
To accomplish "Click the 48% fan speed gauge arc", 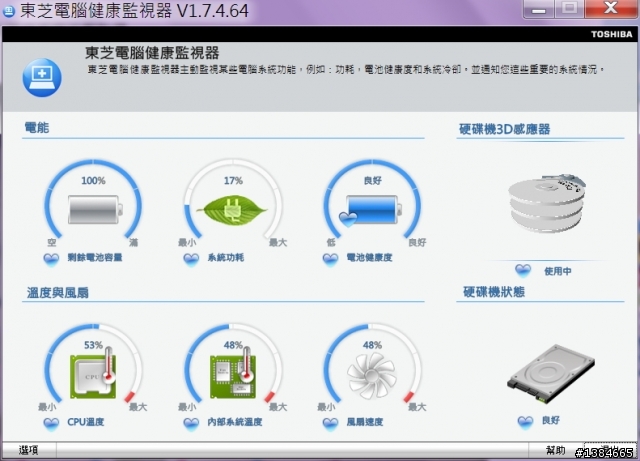I will click(x=372, y=363).
